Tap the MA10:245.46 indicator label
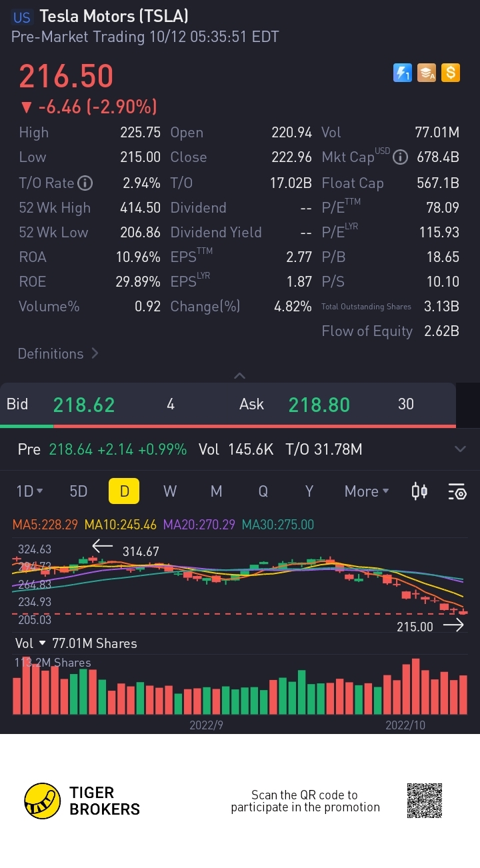The width and height of the screenshot is (480, 868). (121, 525)
